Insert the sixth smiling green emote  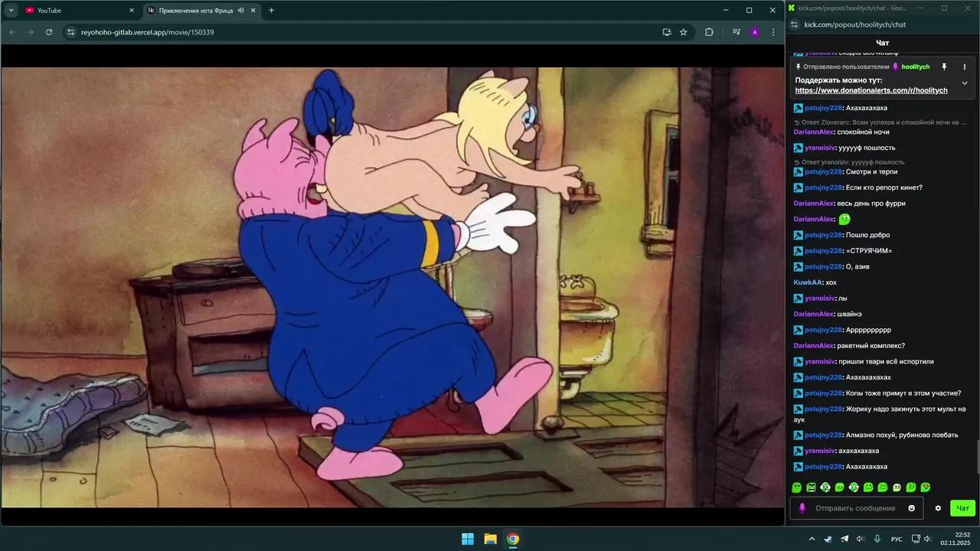pos(868,487)
